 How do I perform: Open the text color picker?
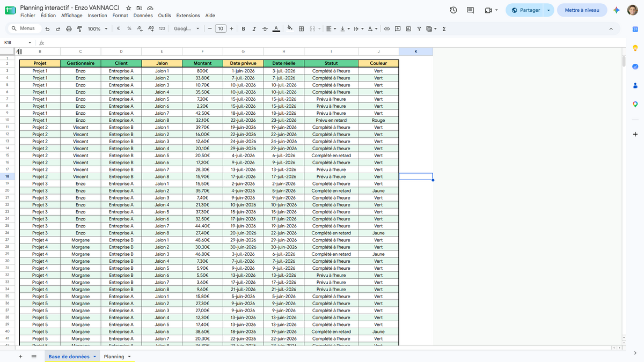coord(276,29)
